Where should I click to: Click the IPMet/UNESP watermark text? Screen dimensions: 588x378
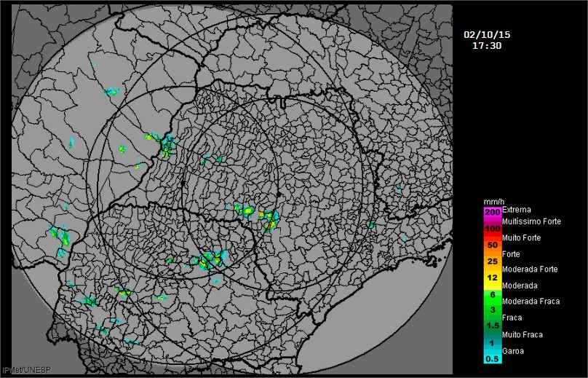(20, 371)
